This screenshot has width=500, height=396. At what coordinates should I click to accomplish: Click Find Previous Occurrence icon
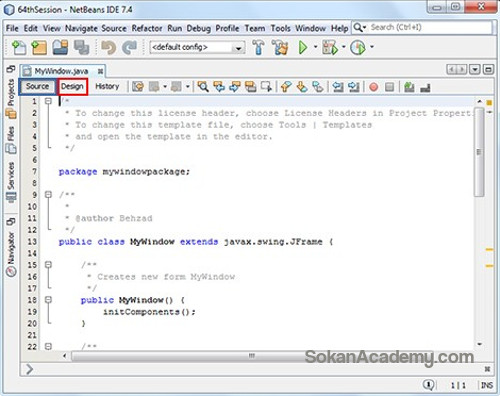pyautogui.click(x=219, y=87)
